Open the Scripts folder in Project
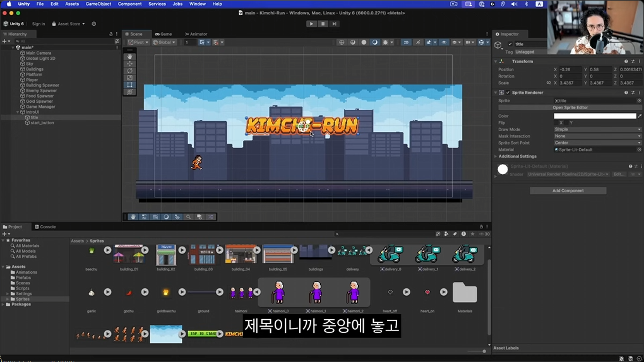Image resolution: width=644 pixels, height=362 pixels. (22, 289)
